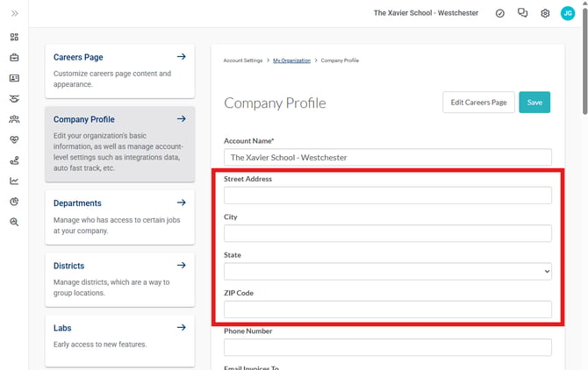Click the page vertical scrollbar thumb

point(584,60)
